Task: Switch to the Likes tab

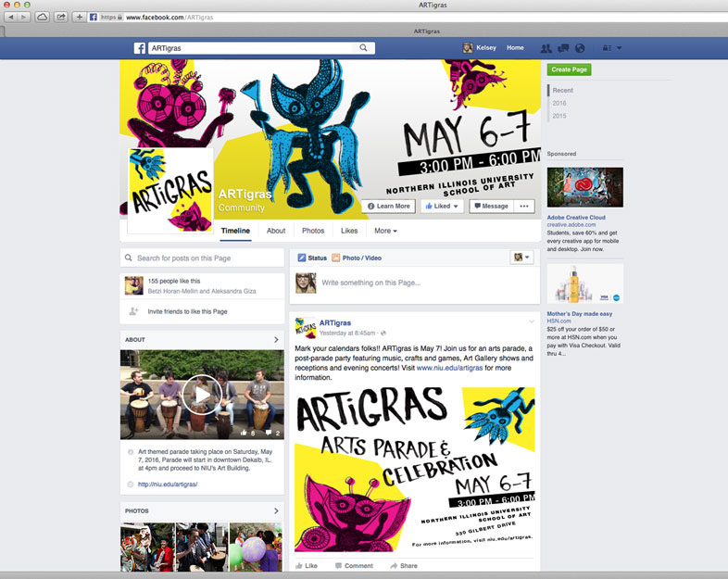Action: coord(349,231)
